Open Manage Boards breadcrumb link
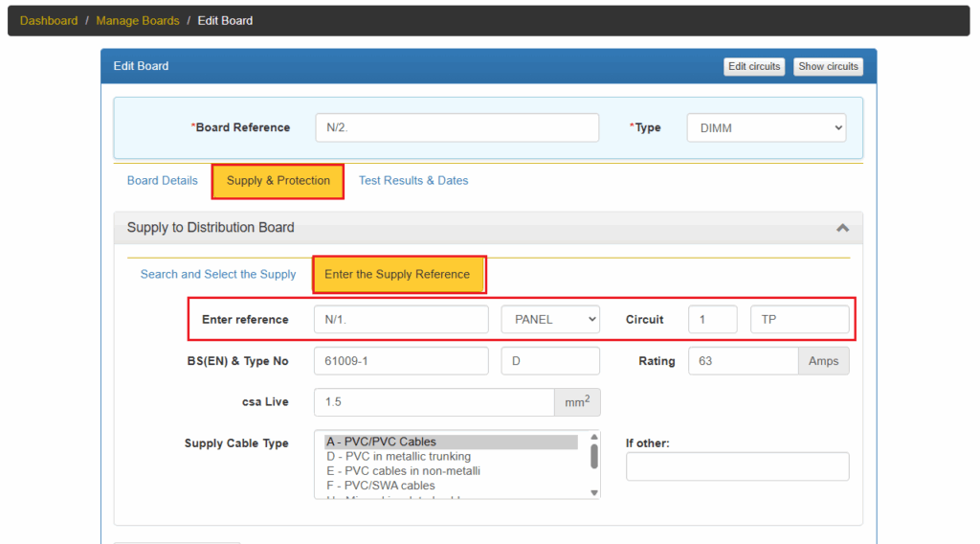980x544 pixels. tap(138, 20)
